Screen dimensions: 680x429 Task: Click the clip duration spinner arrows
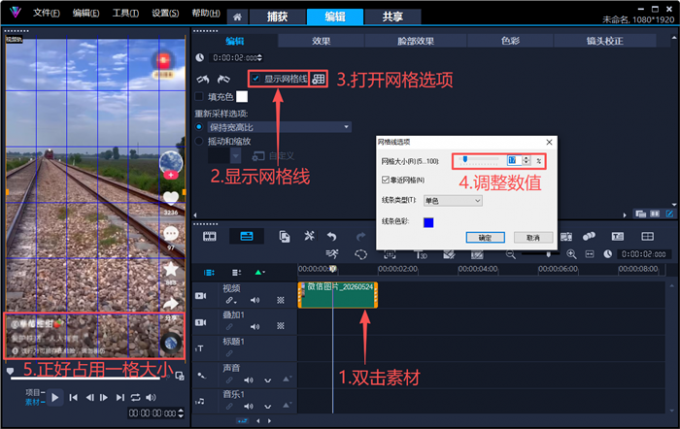259,58
